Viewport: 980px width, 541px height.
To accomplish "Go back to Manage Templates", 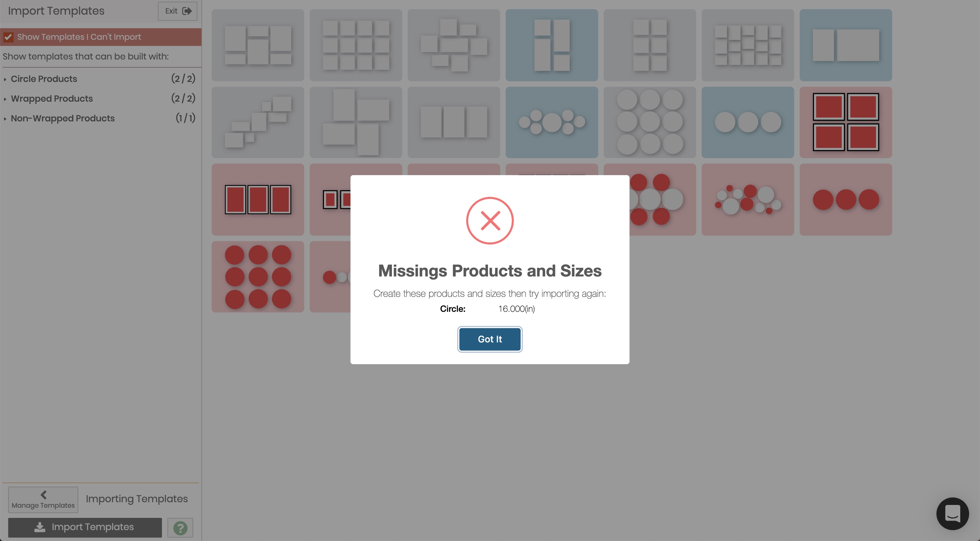I will tap(43, 500).
